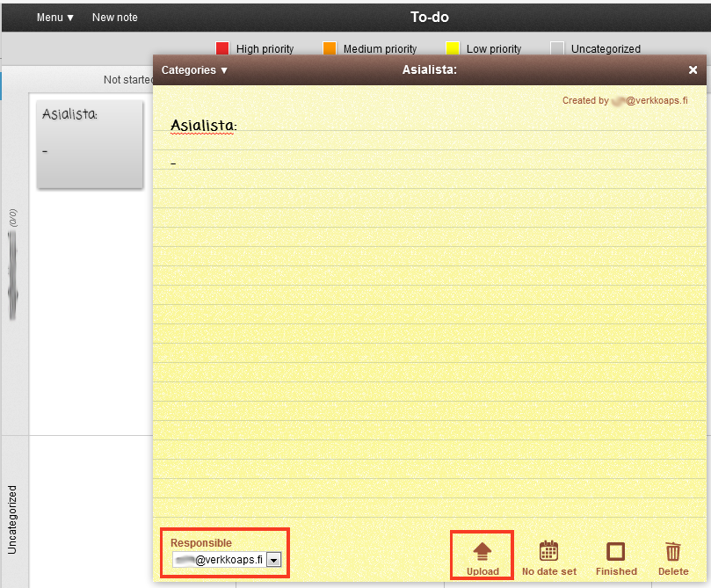Click the Uncategorized row label on left

[x=12, y=519]
